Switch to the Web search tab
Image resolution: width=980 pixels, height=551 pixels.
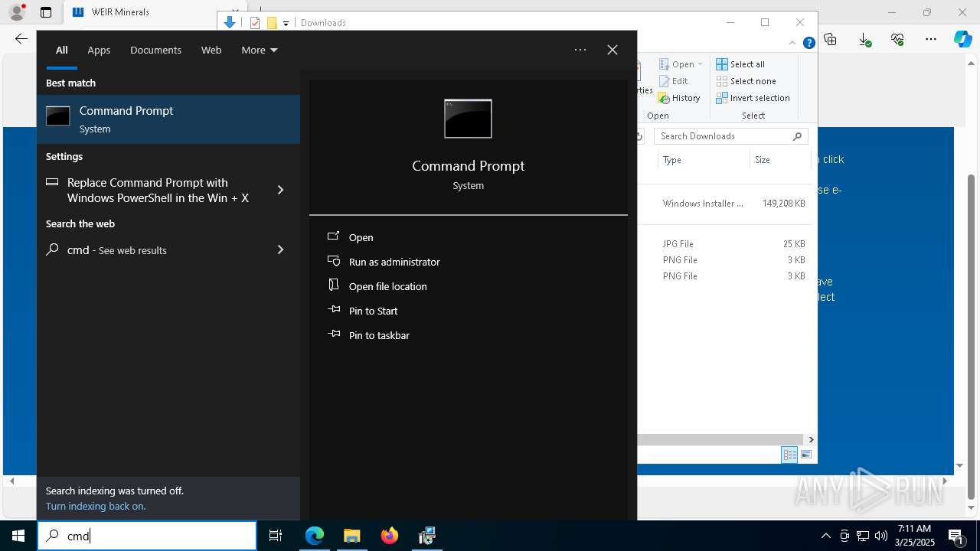coord(211,50)
